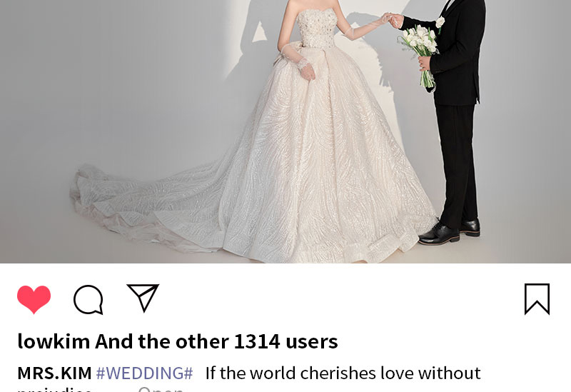Save the post with the bookmark icon
571x392 pixels.
[x=537, y=299]
